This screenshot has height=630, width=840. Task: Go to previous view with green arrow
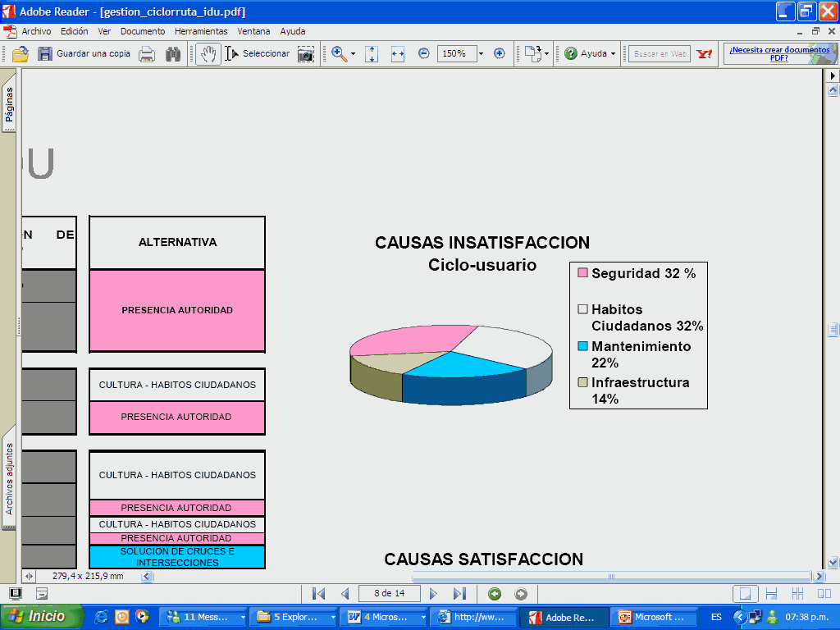click(495, 594)
